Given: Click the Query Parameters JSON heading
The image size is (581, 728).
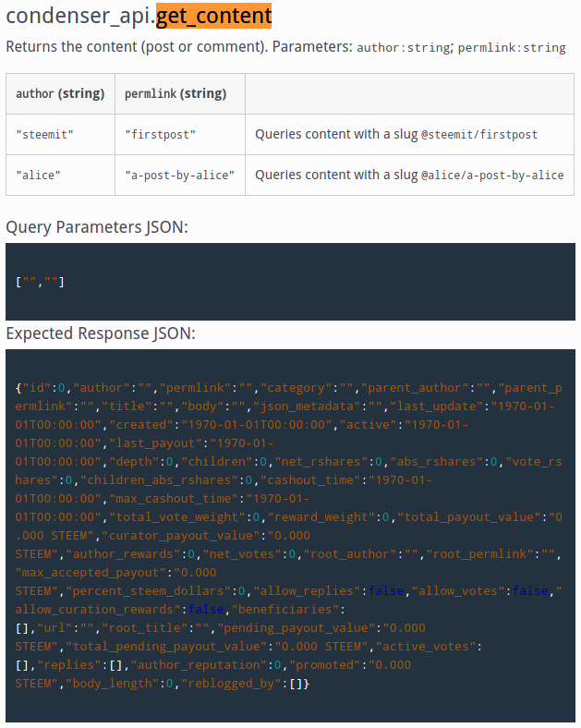Looking at the screenshot, I should point(97,227).
